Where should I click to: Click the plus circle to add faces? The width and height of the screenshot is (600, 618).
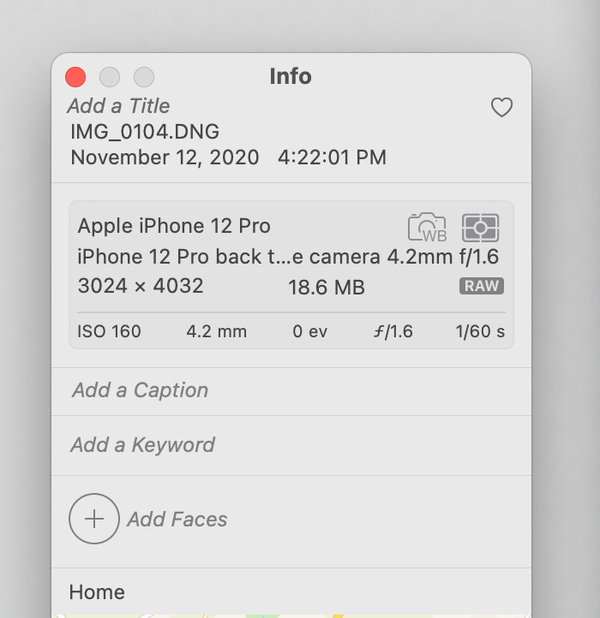click(x=94, y=518)
